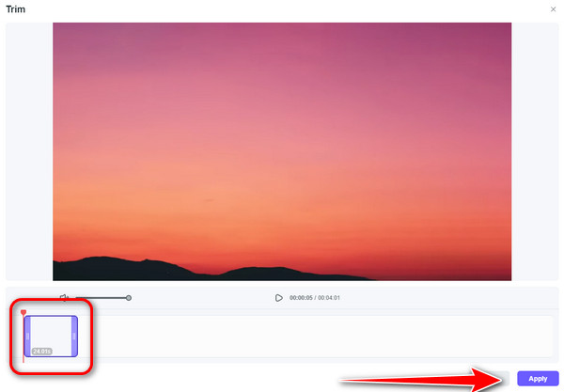Grab the right trim handle of the clip
Image resolution: width=564 pixels, height=392 pixels.
pos(74,337)
